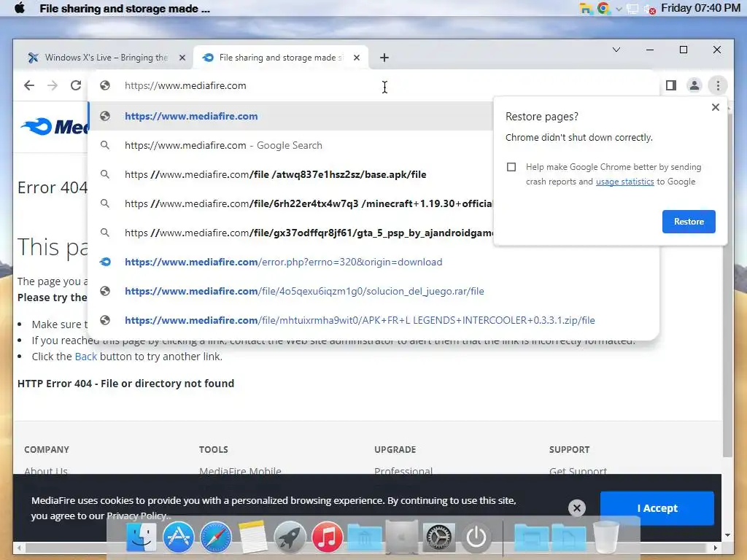Open the Chrome profile avatar icon
747x560 pixels.
click(x=694, y=85)
